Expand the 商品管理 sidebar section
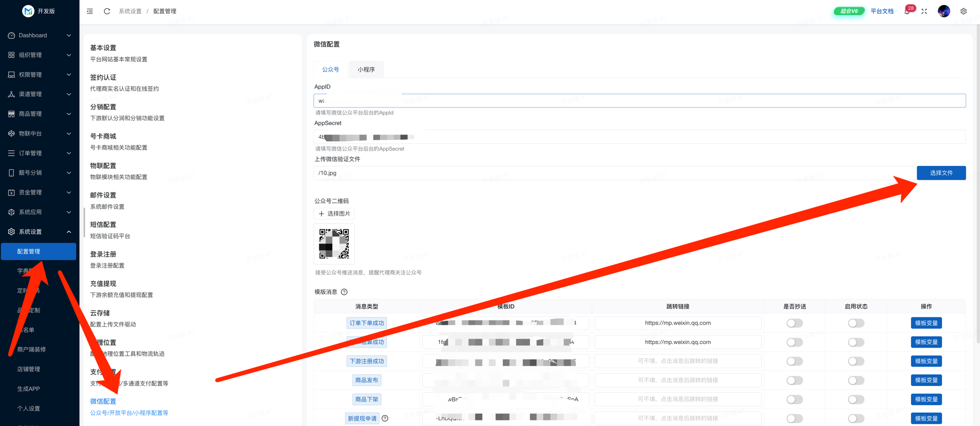The height and width of the screenshot is (426, 980). click(39, 114)
